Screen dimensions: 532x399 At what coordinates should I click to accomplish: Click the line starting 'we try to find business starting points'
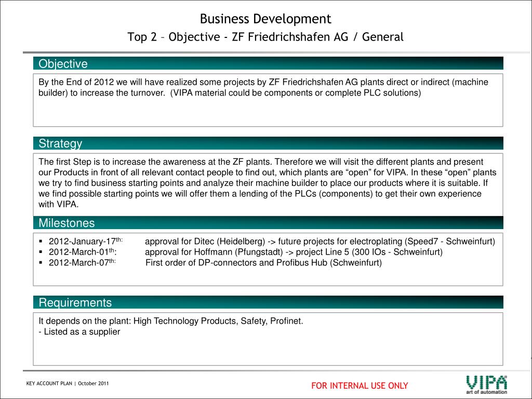tap(263, 183)
